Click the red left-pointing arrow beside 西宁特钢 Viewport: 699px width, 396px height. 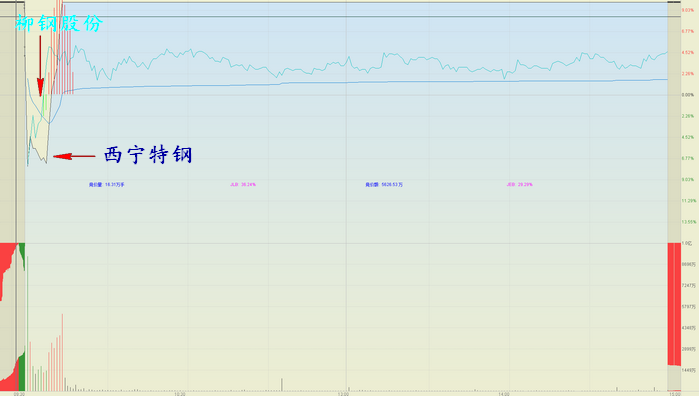tap(74, 156)
